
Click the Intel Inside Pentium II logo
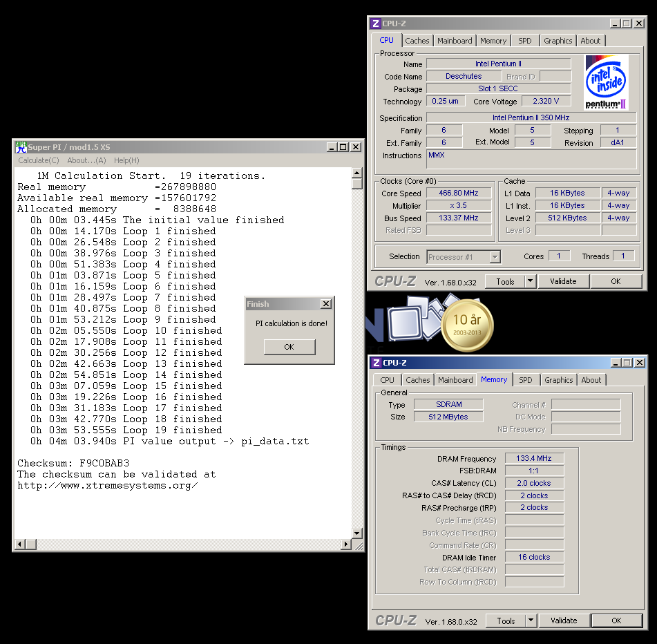point(606,82)
